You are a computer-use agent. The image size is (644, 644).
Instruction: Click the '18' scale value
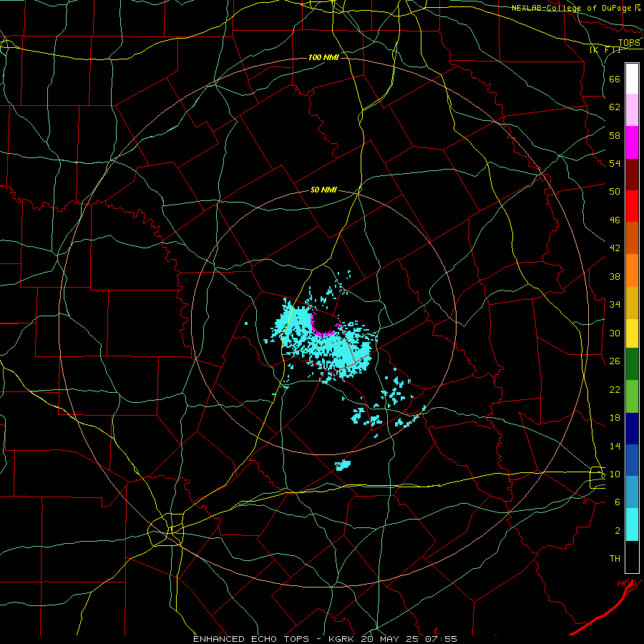[615, 418]
